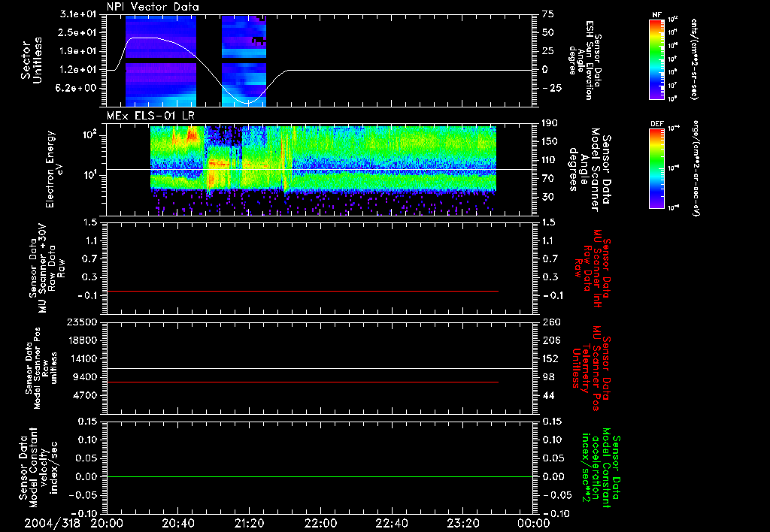Click the cnts/(cm**2-sr-sec) units label
Image resolution: width=770 pixels, height=532 pixels.
694,59
